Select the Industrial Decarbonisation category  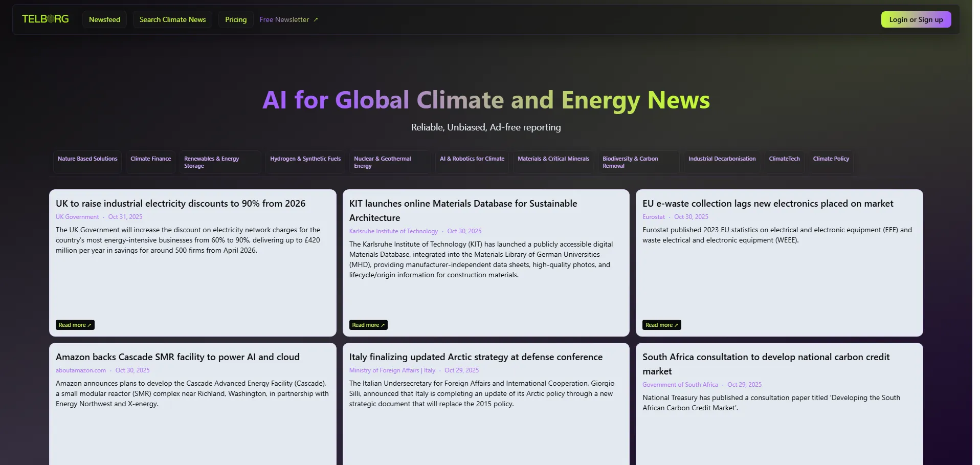(x=722, y=159)
